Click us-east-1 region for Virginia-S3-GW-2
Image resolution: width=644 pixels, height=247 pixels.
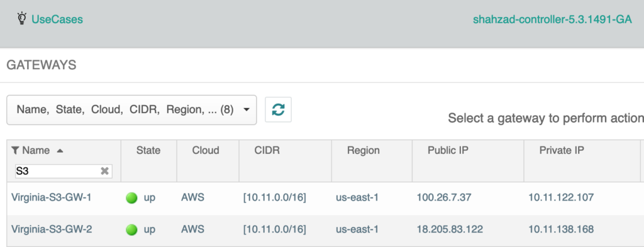357,229
